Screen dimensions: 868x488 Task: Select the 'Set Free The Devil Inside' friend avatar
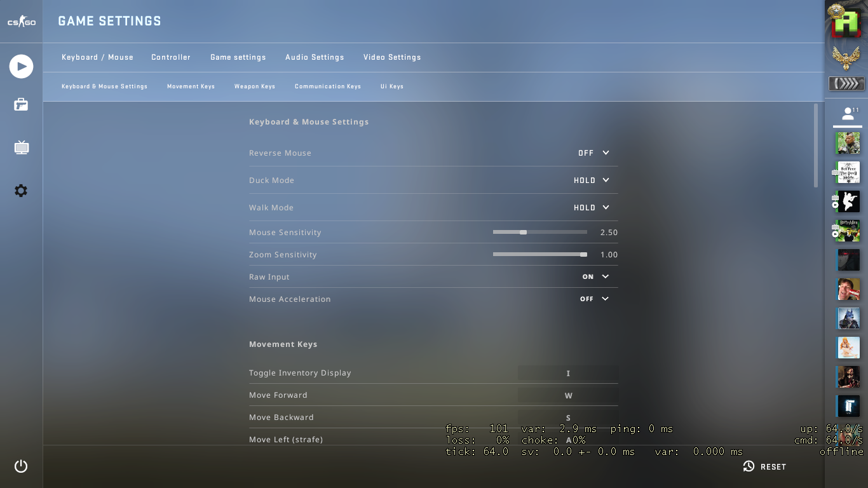pyautogui.click(x=848, y=172)
